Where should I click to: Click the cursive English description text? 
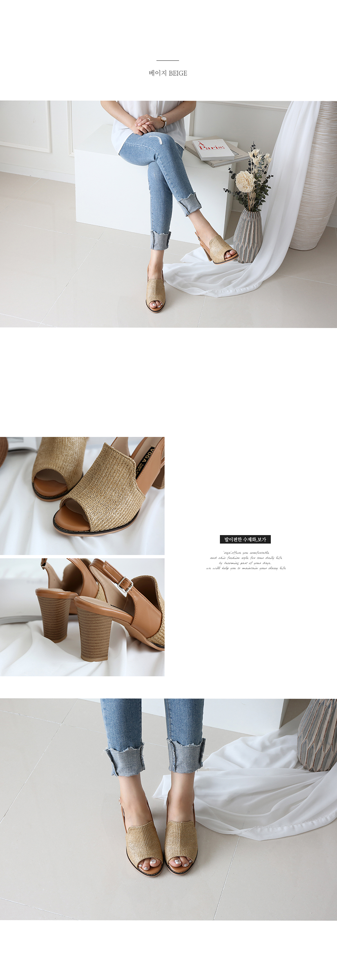point(246,560)
